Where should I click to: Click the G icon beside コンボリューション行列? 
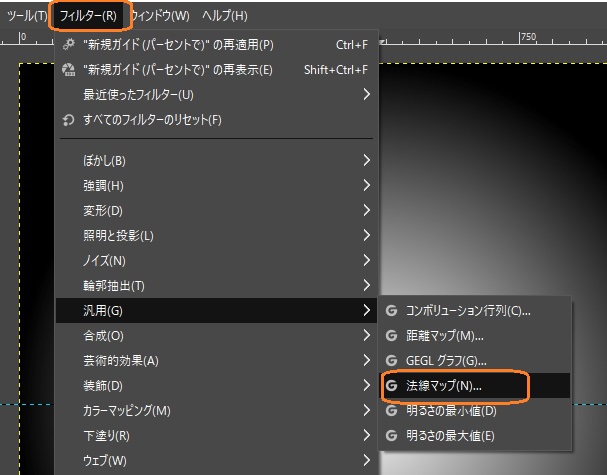[392, 310]
